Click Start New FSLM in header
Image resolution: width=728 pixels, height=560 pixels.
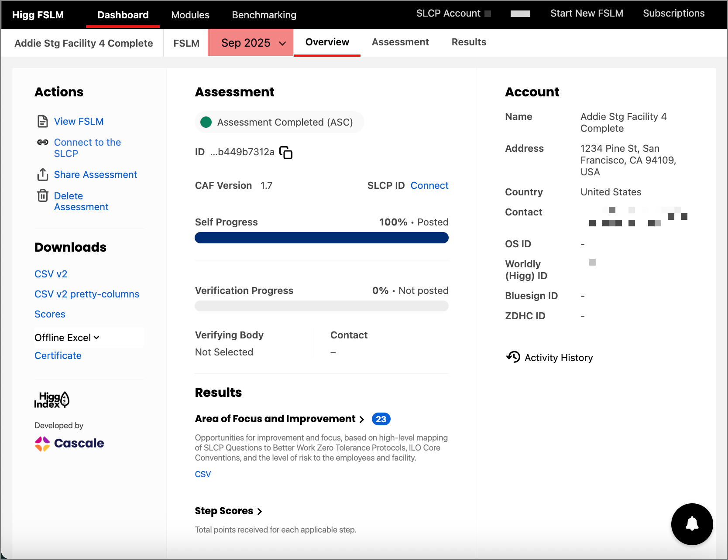(x=586, y=14)
